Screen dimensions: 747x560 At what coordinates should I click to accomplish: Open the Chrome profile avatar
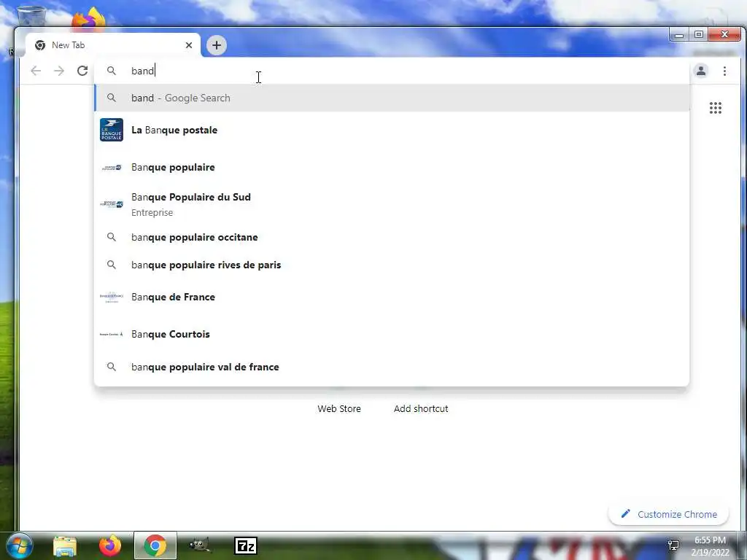point(701,71)
